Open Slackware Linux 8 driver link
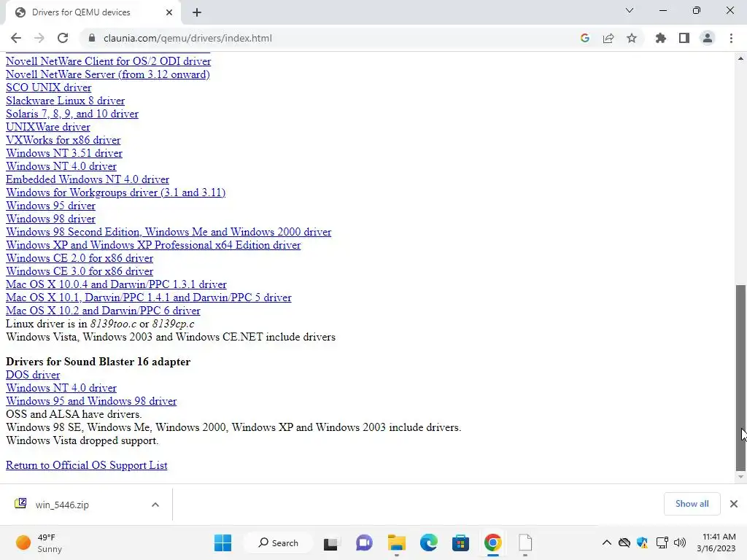This screenshot has width=747, height=560. click(65, 101)
